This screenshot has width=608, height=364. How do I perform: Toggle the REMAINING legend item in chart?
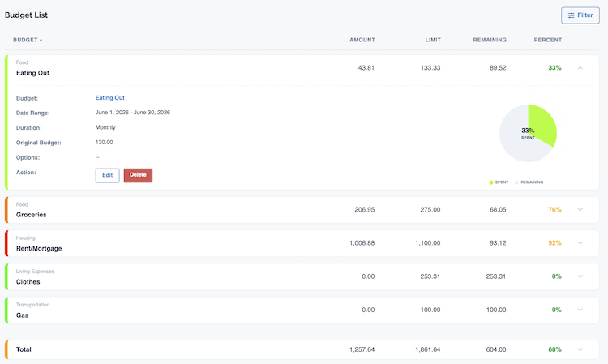(529, 182)
